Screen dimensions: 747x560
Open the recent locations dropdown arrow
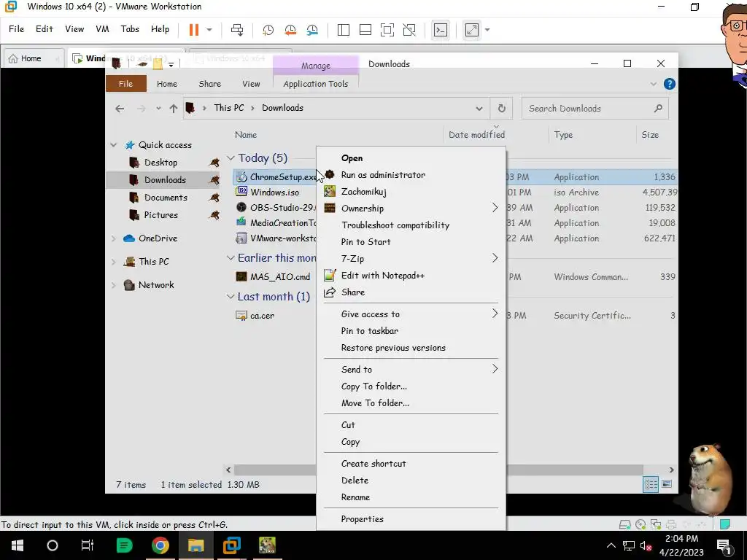pyautogui.click(x=158, y=109)
